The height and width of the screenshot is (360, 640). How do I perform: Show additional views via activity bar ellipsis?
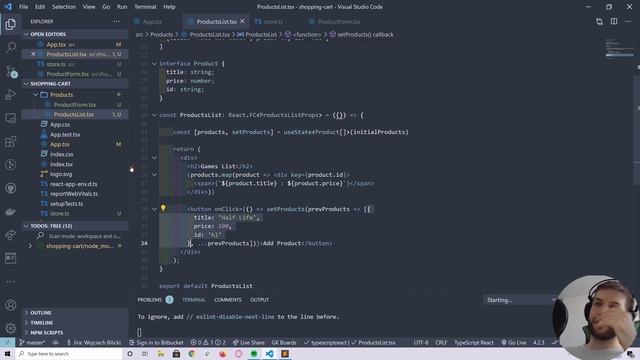click(x=11, y=282)
